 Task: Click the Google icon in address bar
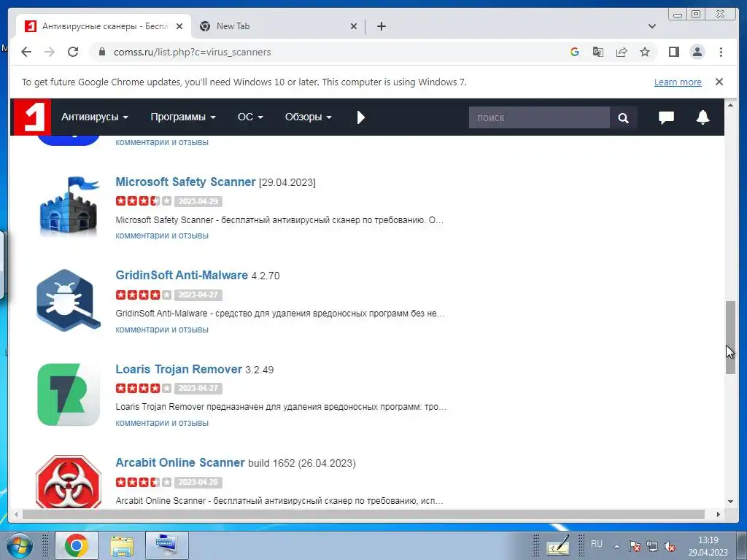(x=575, y=52)
